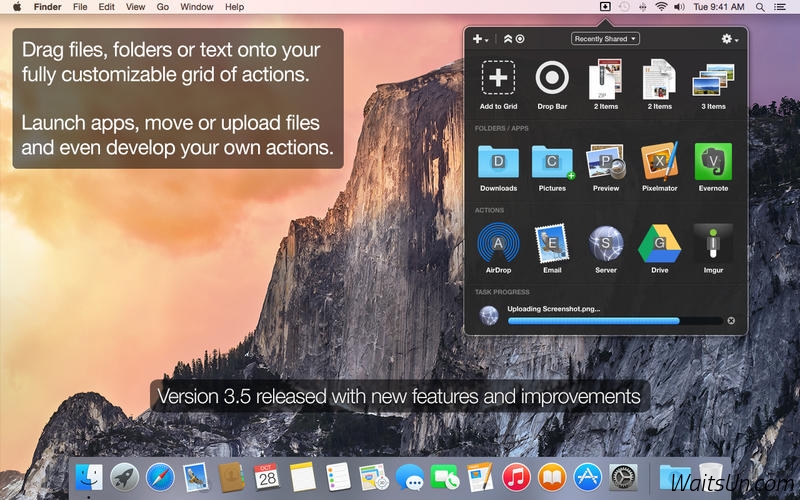
Task: Open Messages in the Dock
Action: click(410, 478)
